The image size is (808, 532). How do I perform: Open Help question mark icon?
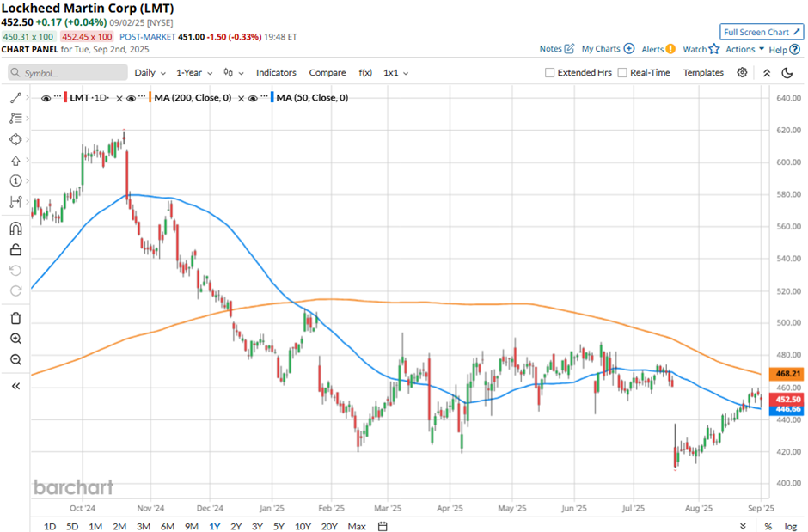click(794, 50)
